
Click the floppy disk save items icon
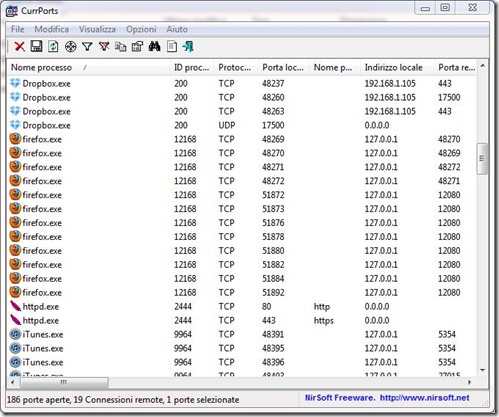(36, 46)
